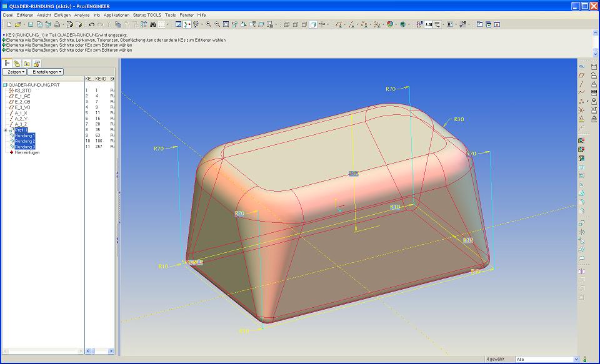Image resolution: width=600 pixels, height=364 pixels.
Task: Click the Zoom in magnifier icon
Action: click(x=209, y=24)
